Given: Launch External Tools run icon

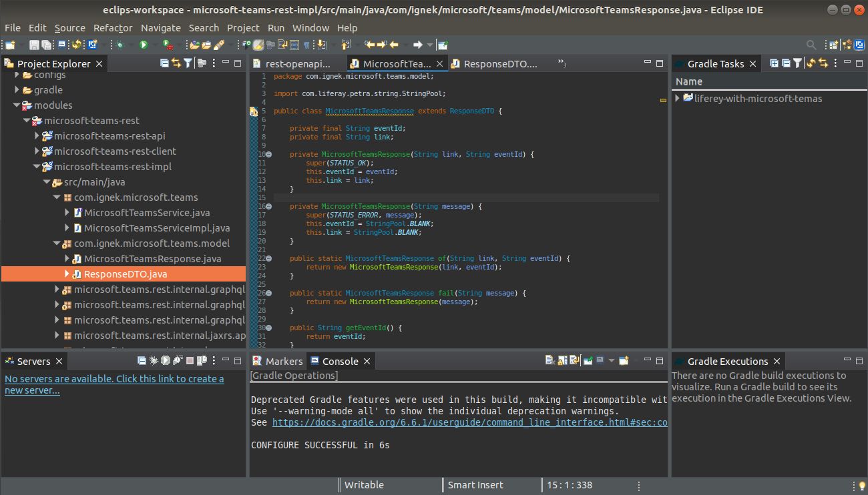Looking at the screenshot, I should coord(168,45).
